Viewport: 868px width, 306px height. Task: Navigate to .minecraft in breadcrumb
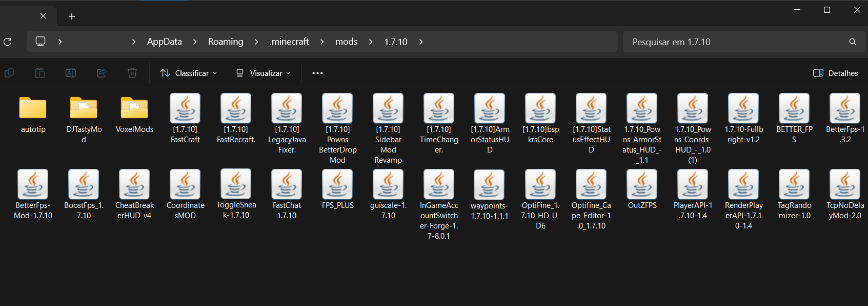(x=289, y=42)
